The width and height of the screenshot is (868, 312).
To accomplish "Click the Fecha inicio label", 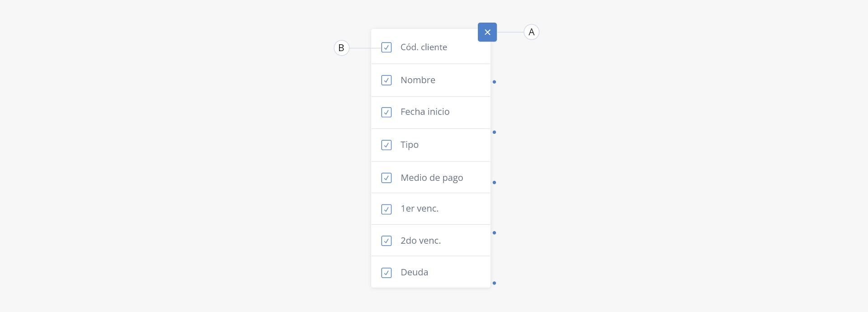I will [x=425, y=112].
